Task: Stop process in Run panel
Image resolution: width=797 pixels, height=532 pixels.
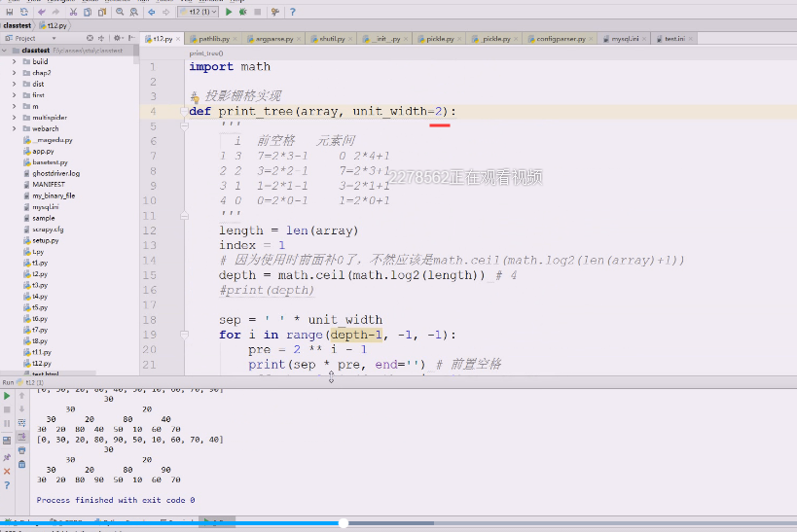Action: [x=7, y=409]
